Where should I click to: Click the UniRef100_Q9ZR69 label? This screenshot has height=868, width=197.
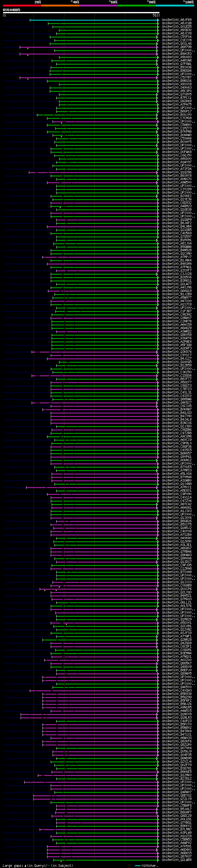point(177,101)
